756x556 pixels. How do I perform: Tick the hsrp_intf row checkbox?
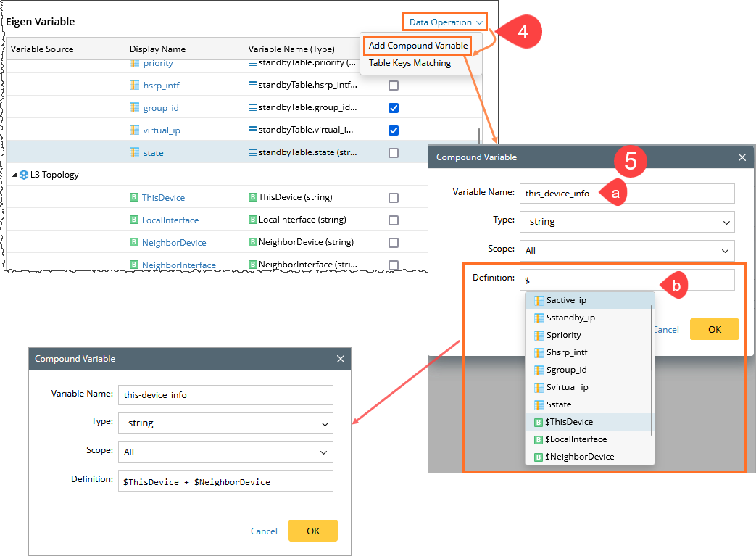[x=394, y=86]
